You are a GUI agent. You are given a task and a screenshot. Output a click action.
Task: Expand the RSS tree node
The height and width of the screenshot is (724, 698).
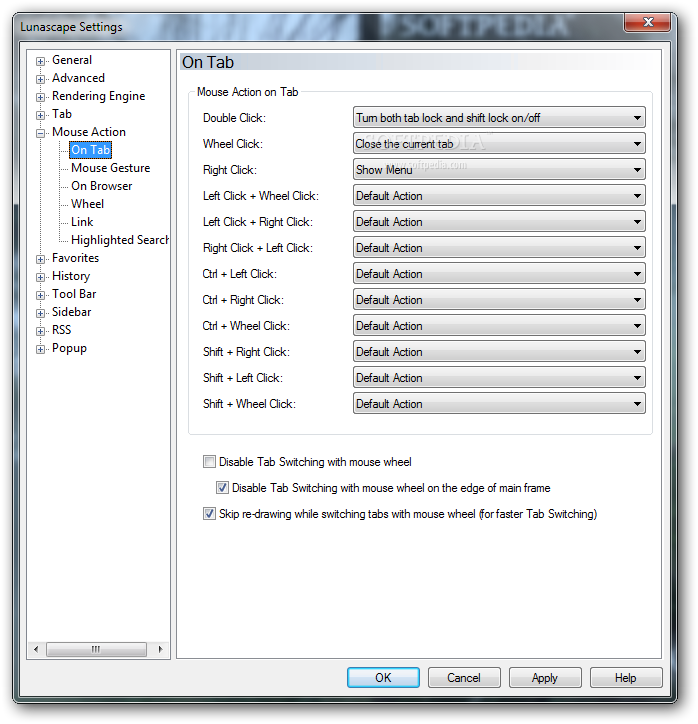[x=41, y=331]
